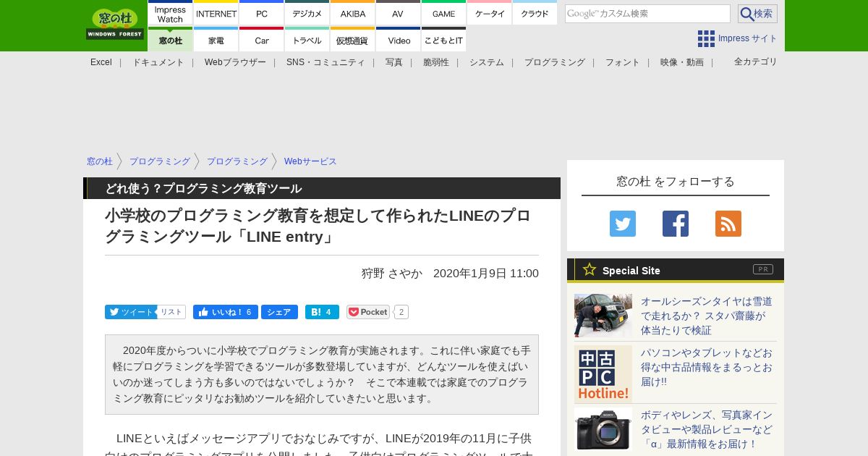This screenshot has width=868, height=456.
Task: Open the トラベル Watch tab
Action: tap(307, 40)
